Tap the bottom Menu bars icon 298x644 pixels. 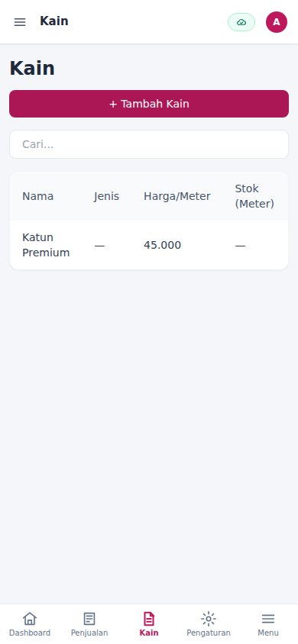coord(268,619)
